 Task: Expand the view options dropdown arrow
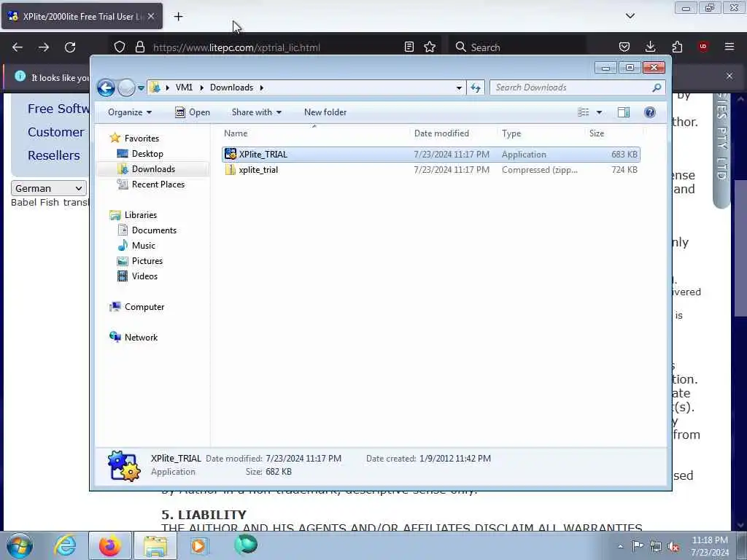tap(600, 112)
